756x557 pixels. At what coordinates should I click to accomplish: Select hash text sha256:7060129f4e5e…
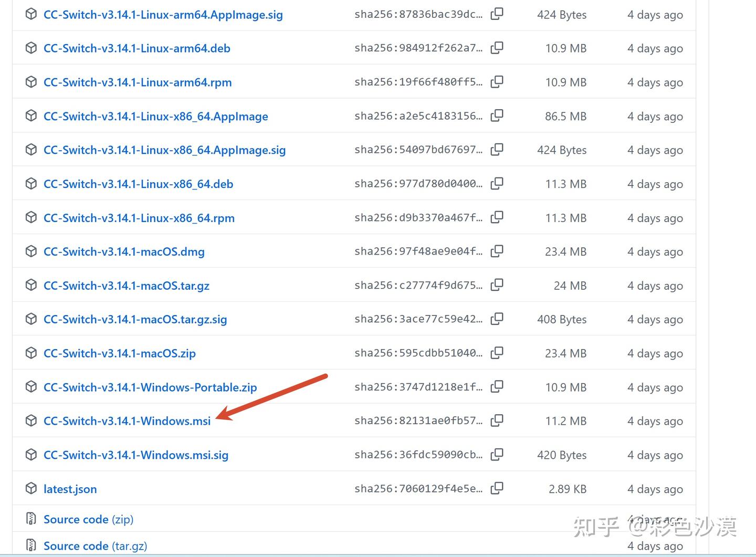pos(418,488)
